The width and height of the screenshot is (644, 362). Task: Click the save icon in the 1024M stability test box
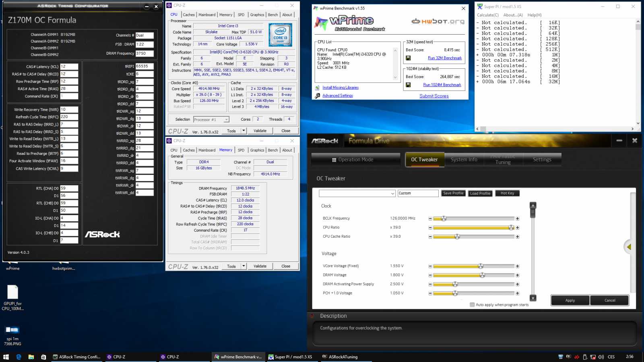[408, 85]
